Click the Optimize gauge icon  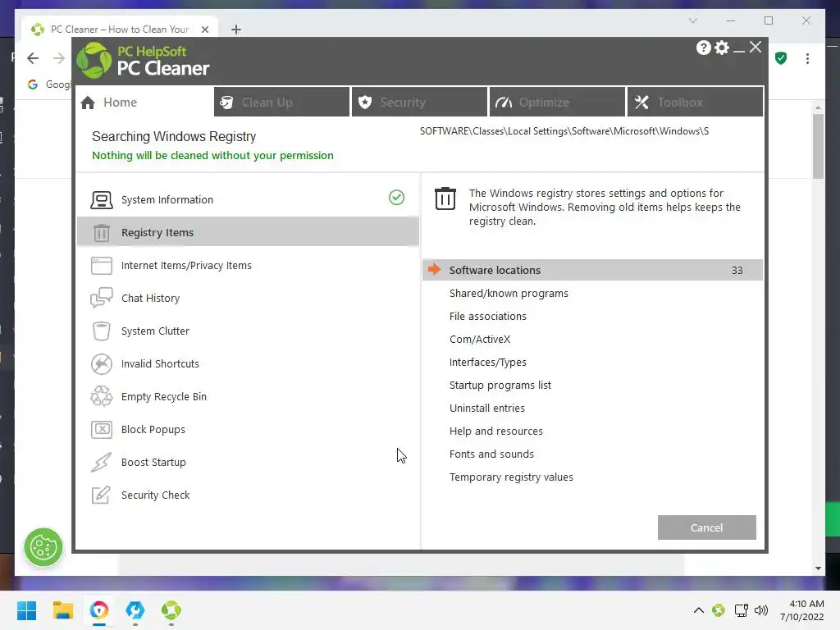tap(504, 103)
